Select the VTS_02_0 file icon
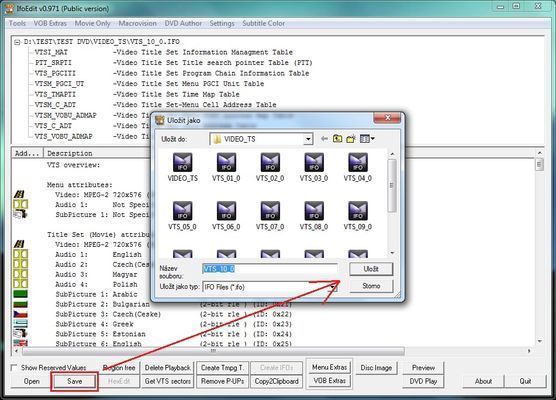The width and height of the screenshot is (556, 400). [x=270, y=163]
